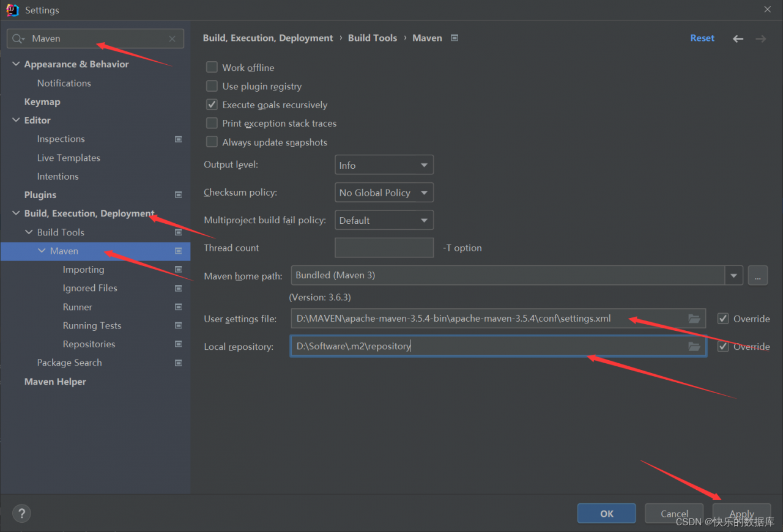Screen dimensions: 783x532
Task: Toggle Override for Local repository
Action: point(723,346)
